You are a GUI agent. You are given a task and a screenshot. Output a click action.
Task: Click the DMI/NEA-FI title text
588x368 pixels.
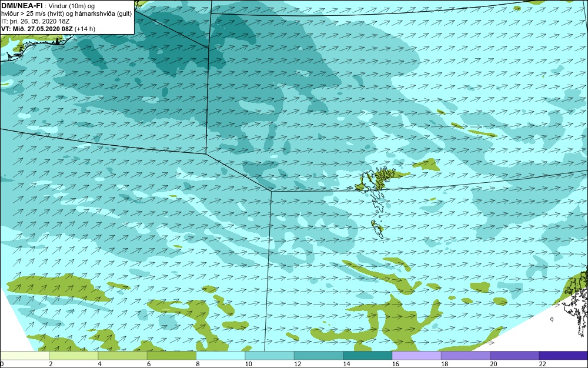(x=22, y=6)
